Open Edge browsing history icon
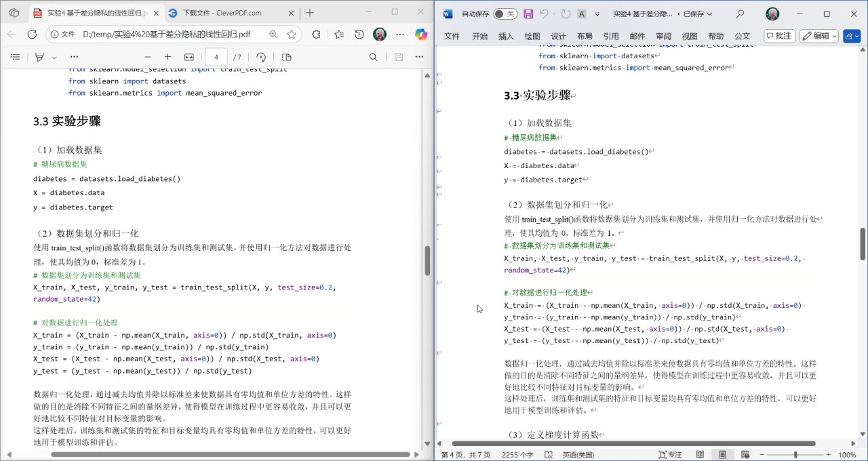This screenshot has width=868, height=461. click(x=359, y=34)
